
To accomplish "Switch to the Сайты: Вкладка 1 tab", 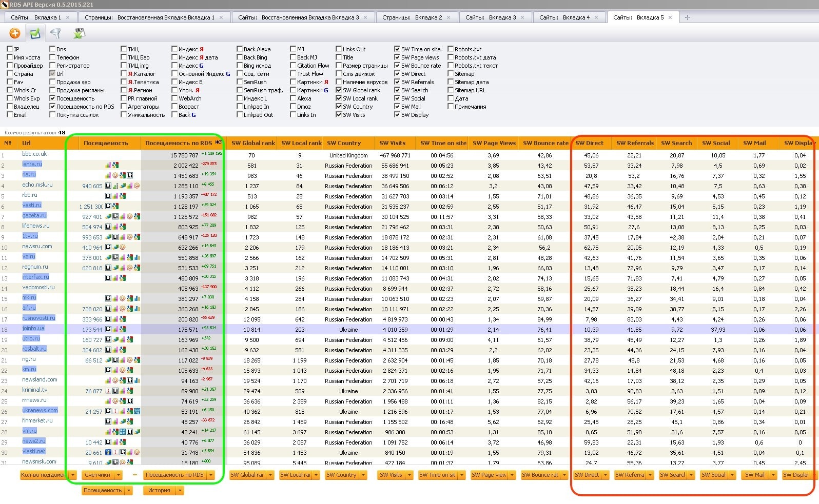I will (x=36, y=17).
